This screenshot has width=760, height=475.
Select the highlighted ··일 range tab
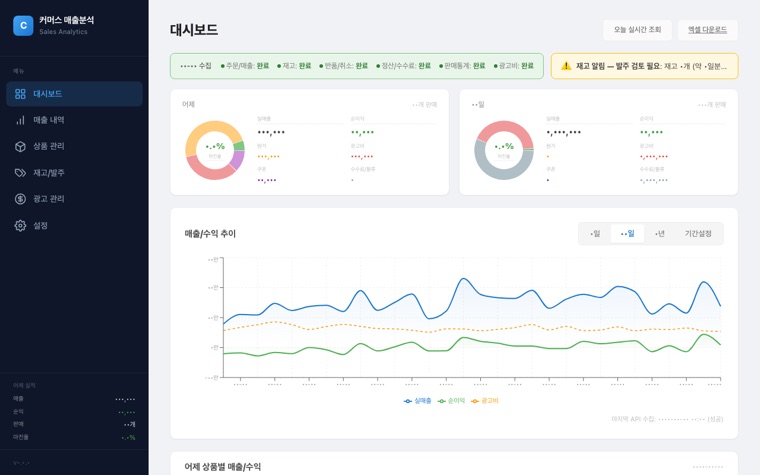[x=627, y=234]
